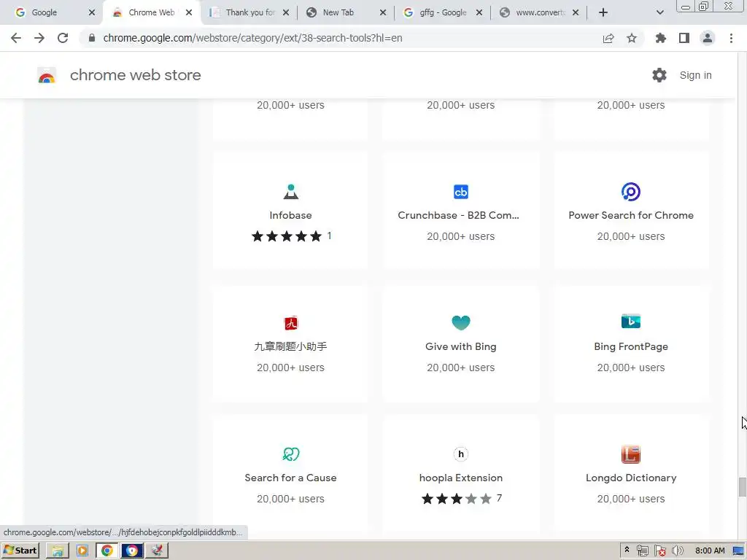Toggle the Chrome side panel

(x=684, y=38)
